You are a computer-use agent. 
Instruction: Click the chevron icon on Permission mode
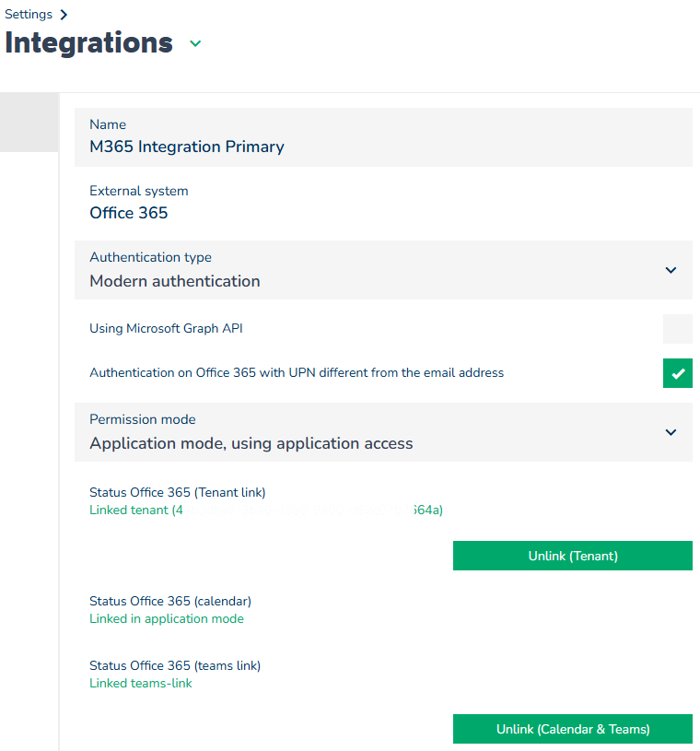[x=671, y=432]
